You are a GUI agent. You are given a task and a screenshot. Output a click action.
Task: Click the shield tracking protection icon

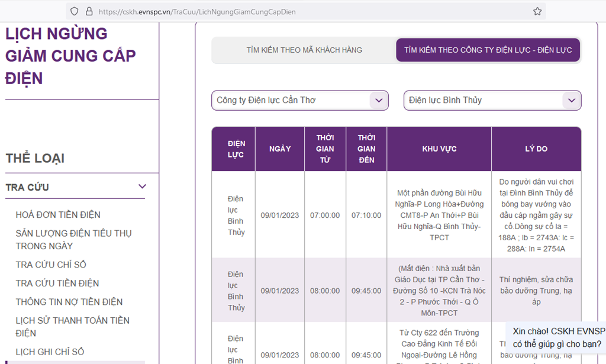click(74, 11)
